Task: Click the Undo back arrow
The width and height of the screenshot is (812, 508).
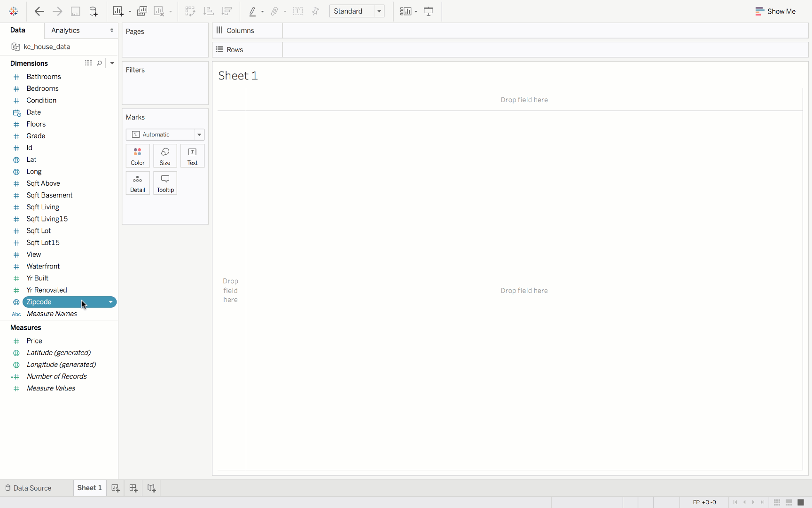Action: pyautogui.click(x=39, y=11)
